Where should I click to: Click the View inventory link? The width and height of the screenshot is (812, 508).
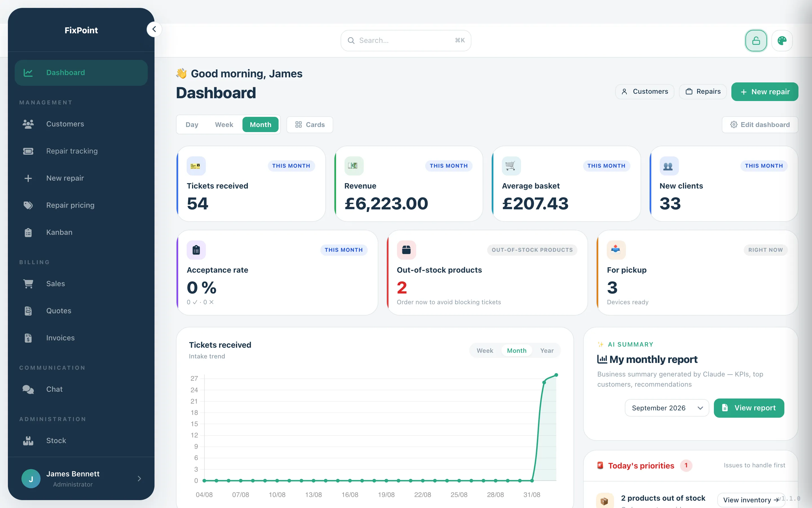click(751, 500)
